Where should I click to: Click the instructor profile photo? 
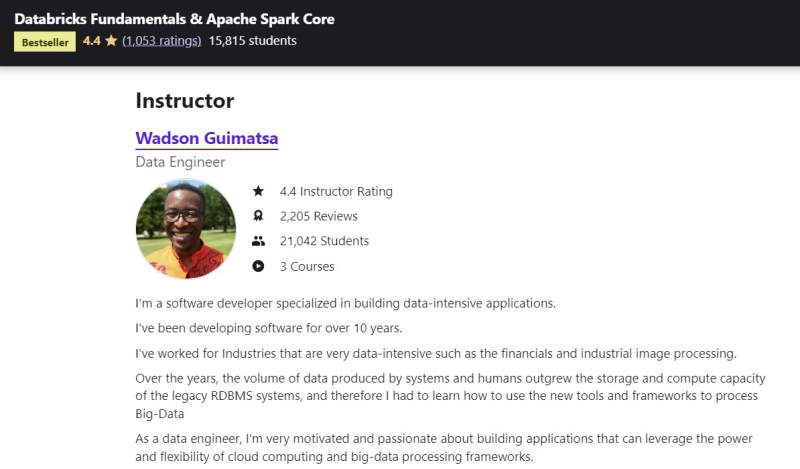[185, 229]
